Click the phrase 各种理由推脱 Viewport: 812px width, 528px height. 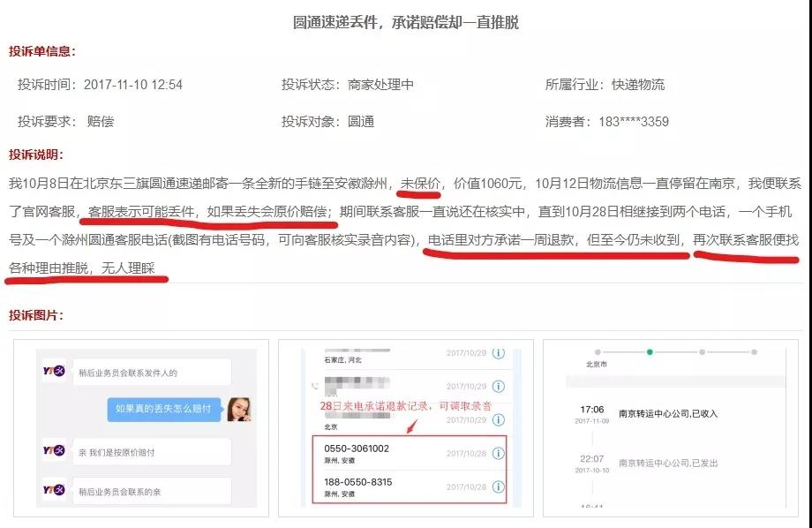point(49,268)
